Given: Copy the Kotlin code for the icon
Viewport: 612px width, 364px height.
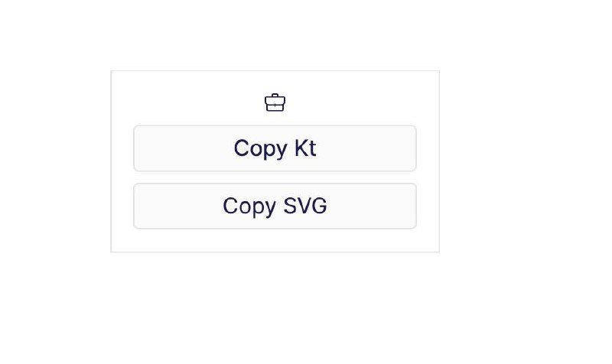Looking at the screenshot, I should [275, 148].
